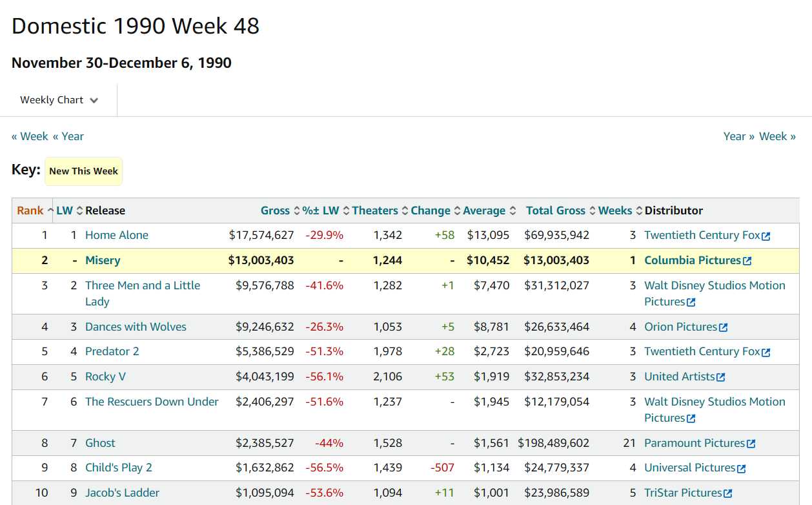Open the Child's Play 2 page
This screenshot has height=505, width=812.
[119, 468]
